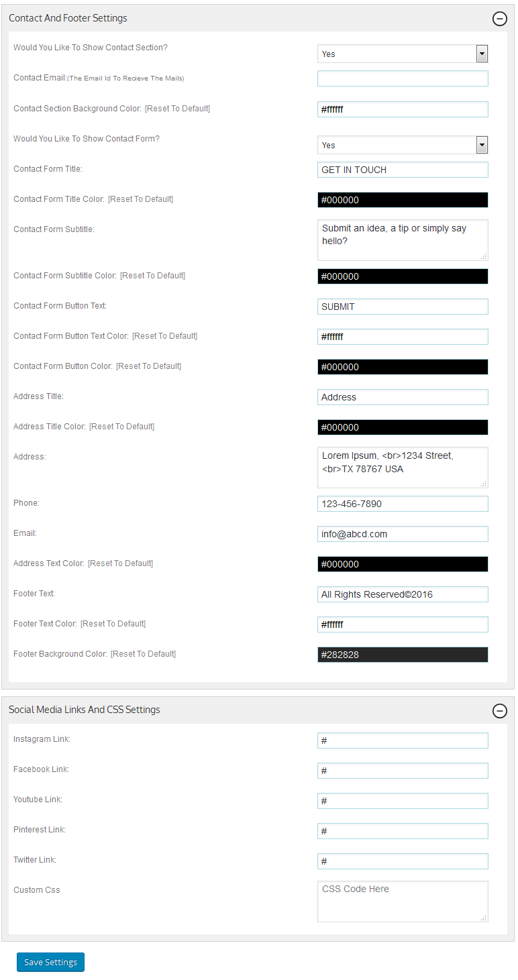
Task: Click Footer Background Color #282828 field
Action: (403, 655)
